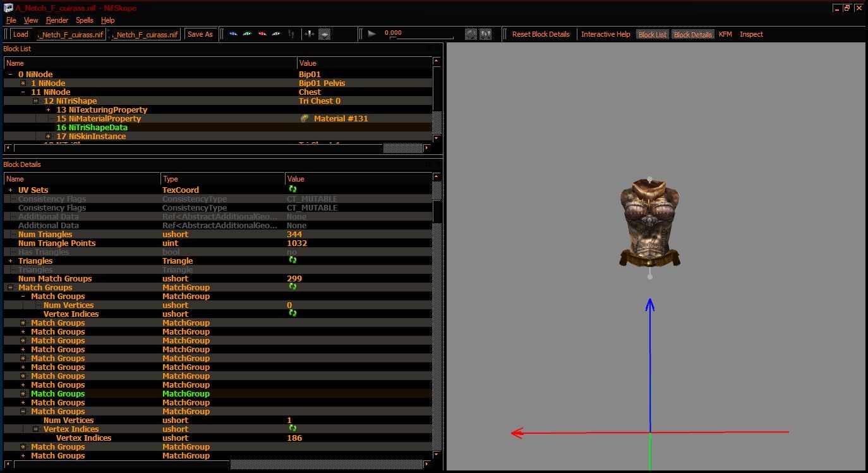The width and height of the screenshot is (868, 473).
Task: Click the Flip view toolbar icon
Action: coord(309,34)
